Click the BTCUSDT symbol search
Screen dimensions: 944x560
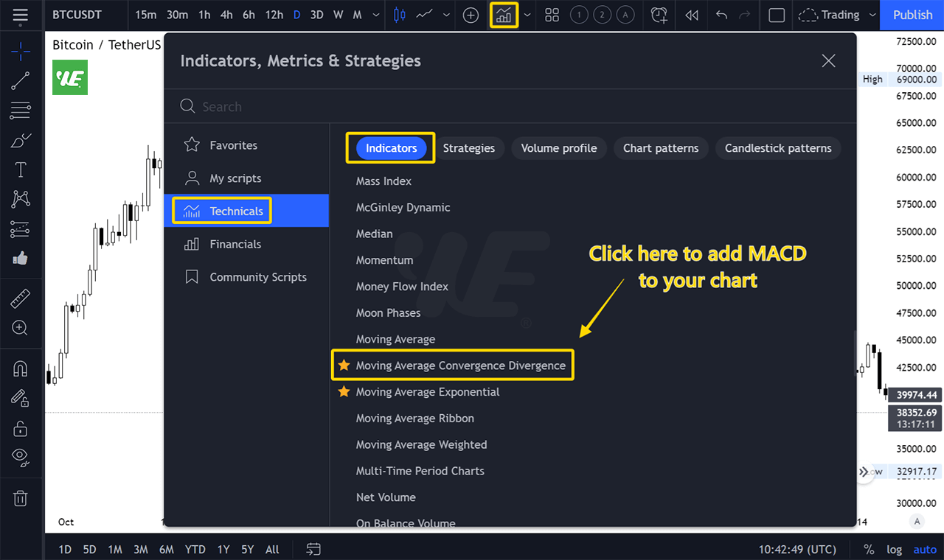(77, 15)
